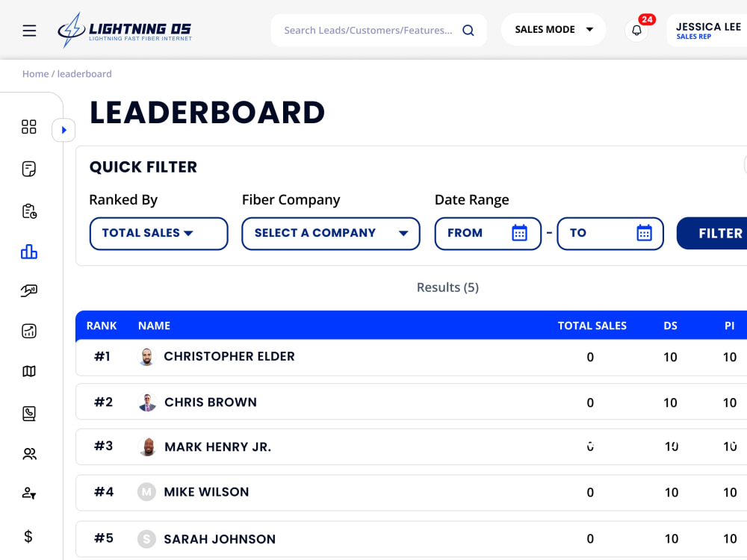Open the hamburger menu
747x560 pixels.
click(29, 31)
